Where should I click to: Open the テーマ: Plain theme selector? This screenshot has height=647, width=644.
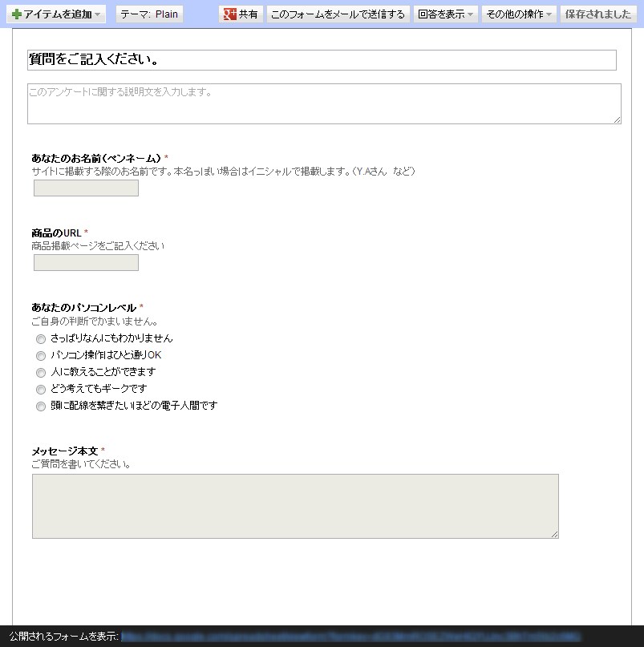[149, 14]
